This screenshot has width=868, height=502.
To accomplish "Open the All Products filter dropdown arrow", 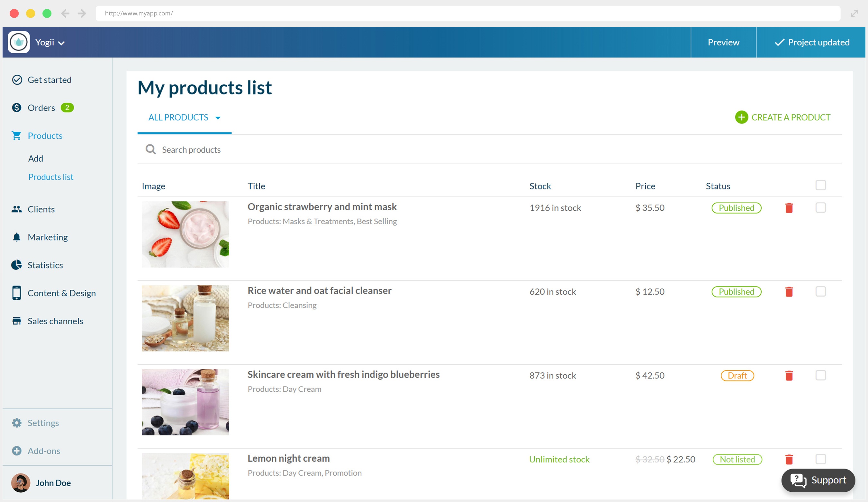I will click(x=218, y=118).
